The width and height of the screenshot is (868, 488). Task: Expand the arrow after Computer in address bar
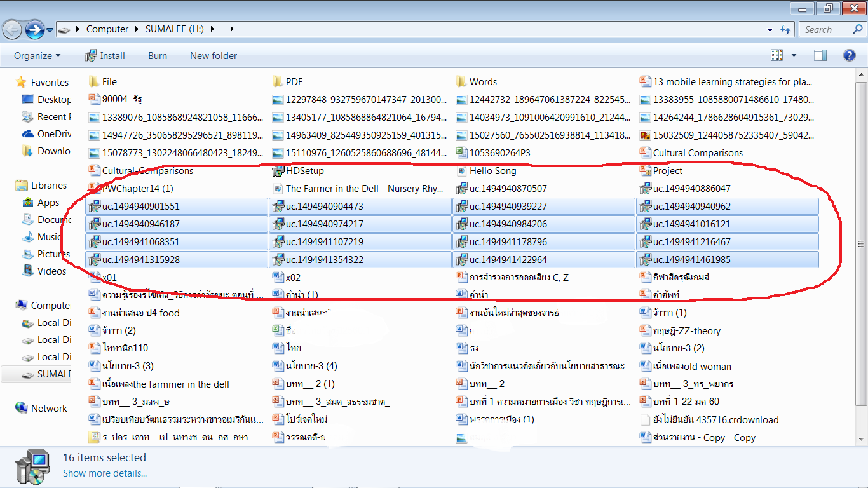[136, 29]
